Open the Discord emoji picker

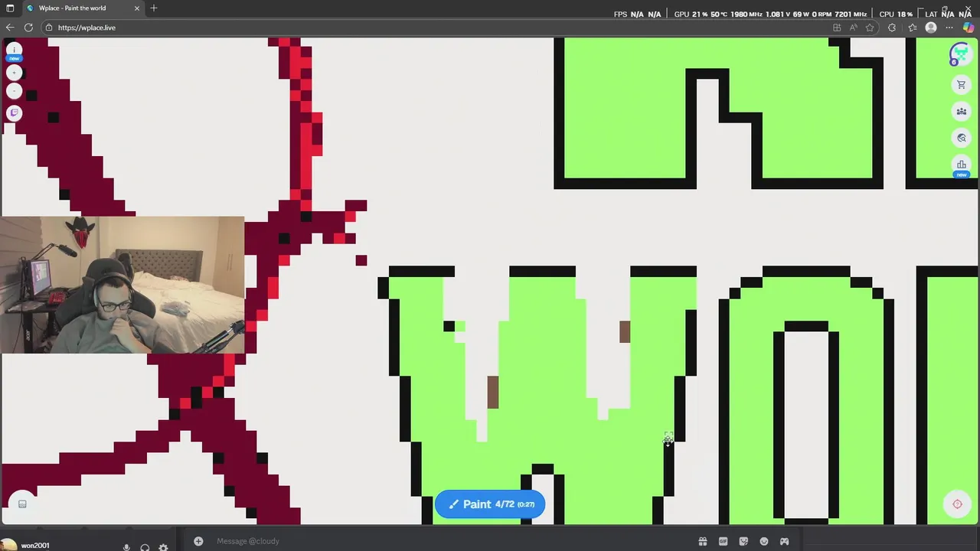[764, 541]
